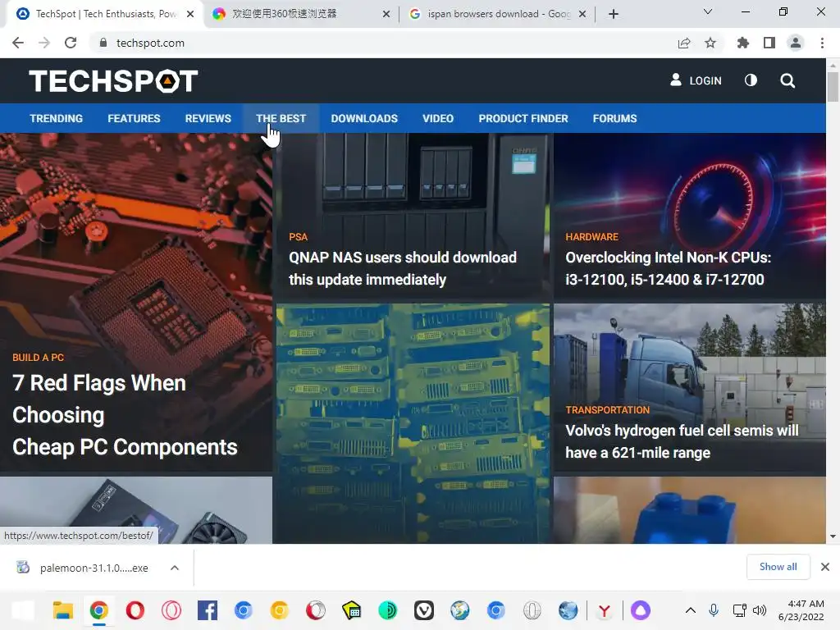Switch to the Google search results tab
840x630 pixels.
coord(495,14)
